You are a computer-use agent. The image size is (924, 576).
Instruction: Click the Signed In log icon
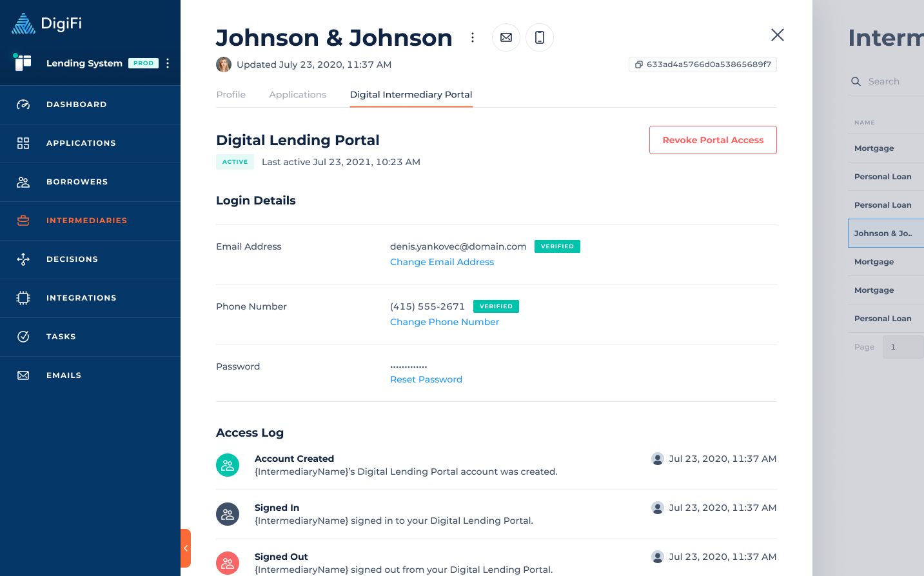(228, 514)
